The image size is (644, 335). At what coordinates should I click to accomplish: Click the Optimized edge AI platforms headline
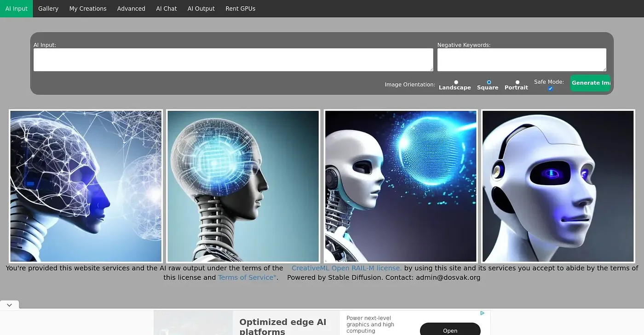pos(283,327)
